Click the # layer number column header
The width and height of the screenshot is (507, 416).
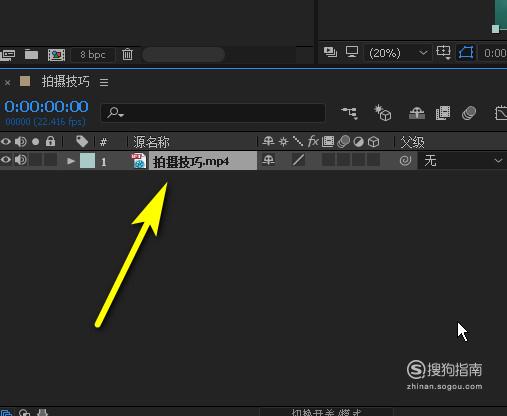pos(103,142)
